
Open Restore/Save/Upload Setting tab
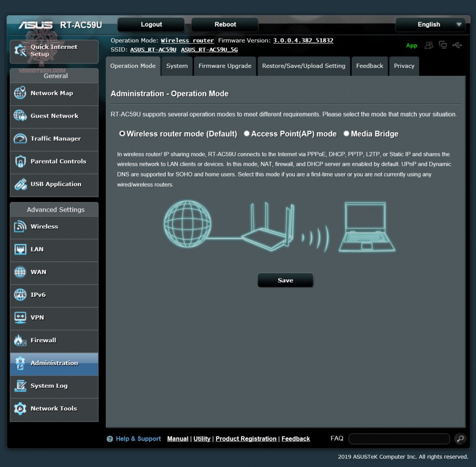click(x=304, y=66)
